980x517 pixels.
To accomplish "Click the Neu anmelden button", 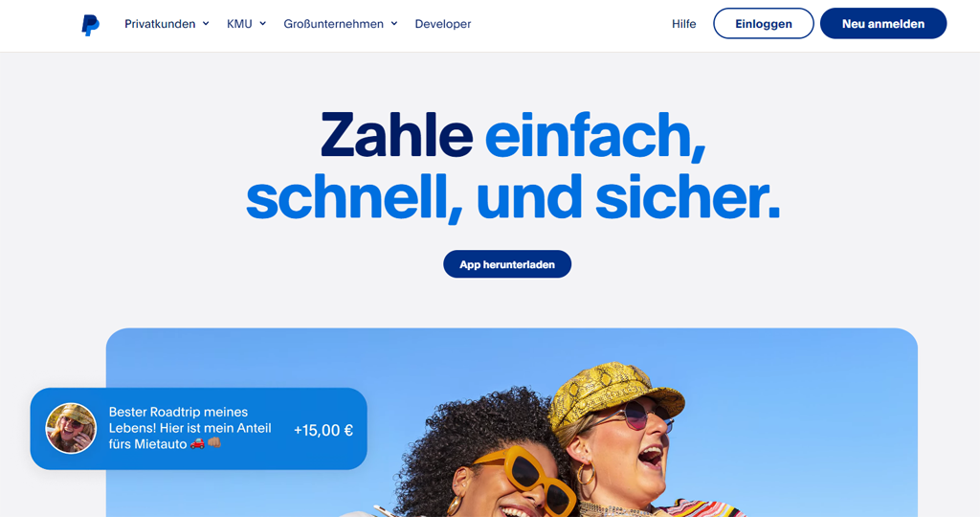I will coord(883,24).
